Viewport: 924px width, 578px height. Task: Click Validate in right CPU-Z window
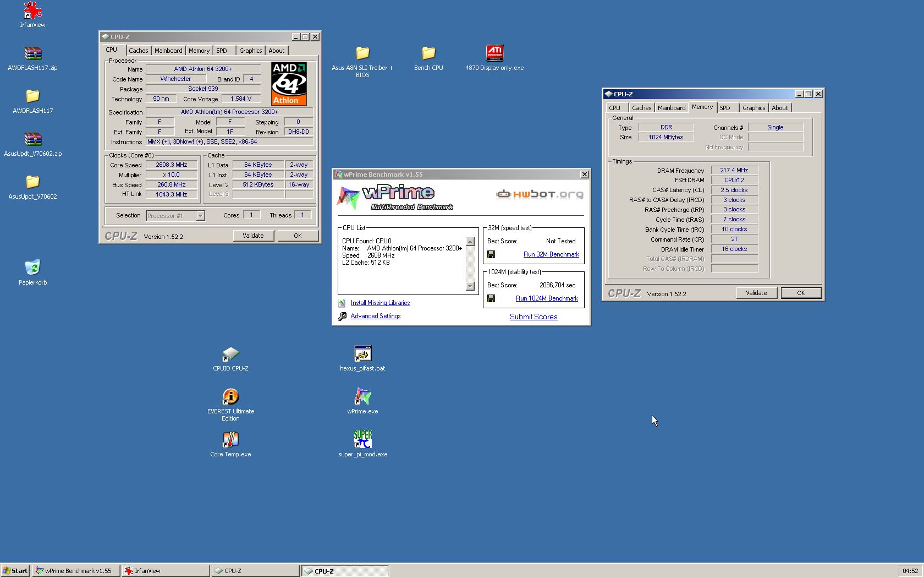pos(756,293)
